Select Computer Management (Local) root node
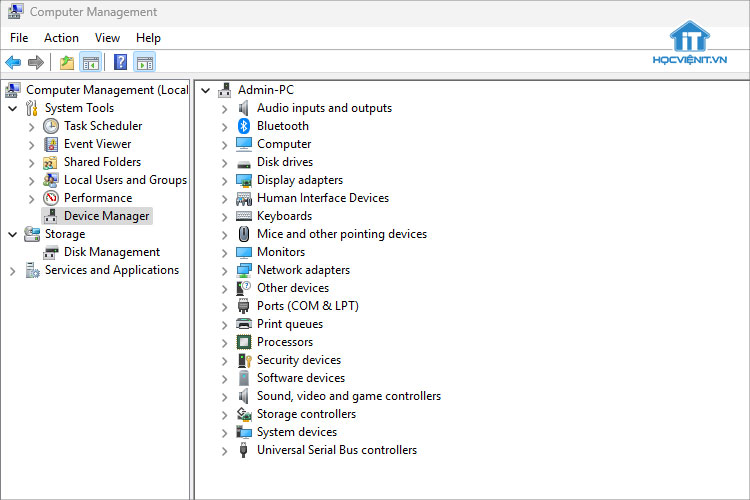 (107, 90)
